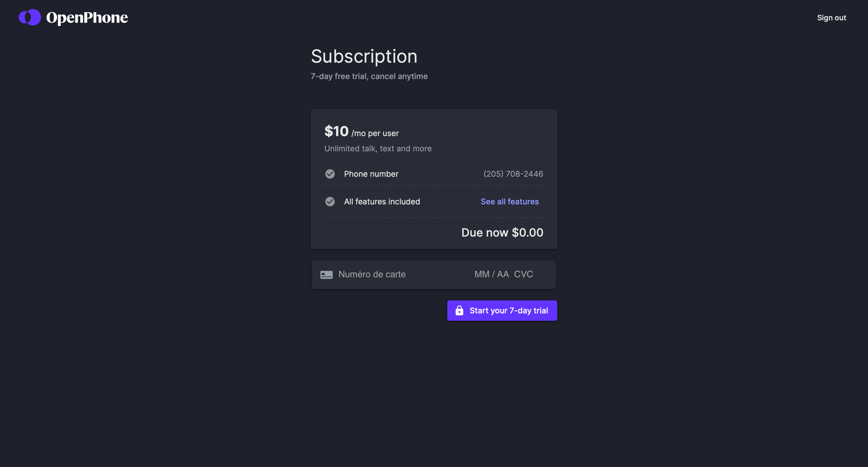This screenshot has width=868, height=467.
Task: Start your 7-day trial button
Action: (x=502, y=310)
